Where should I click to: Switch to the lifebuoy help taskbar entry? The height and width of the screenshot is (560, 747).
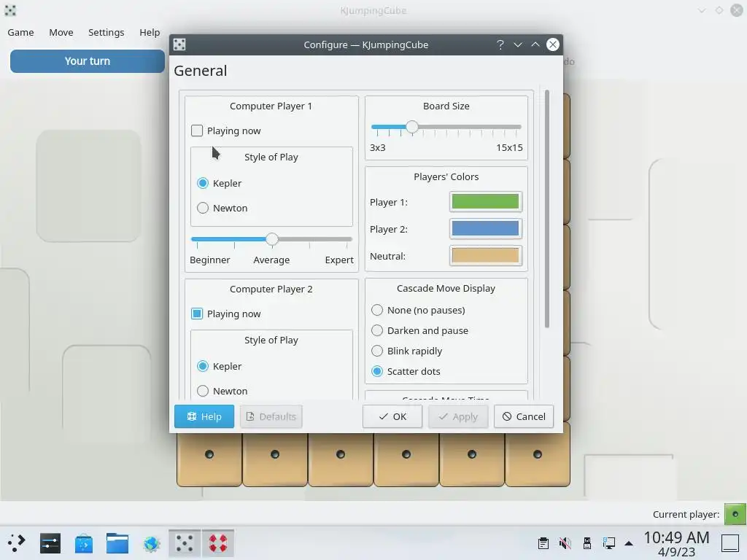point(217,542)
